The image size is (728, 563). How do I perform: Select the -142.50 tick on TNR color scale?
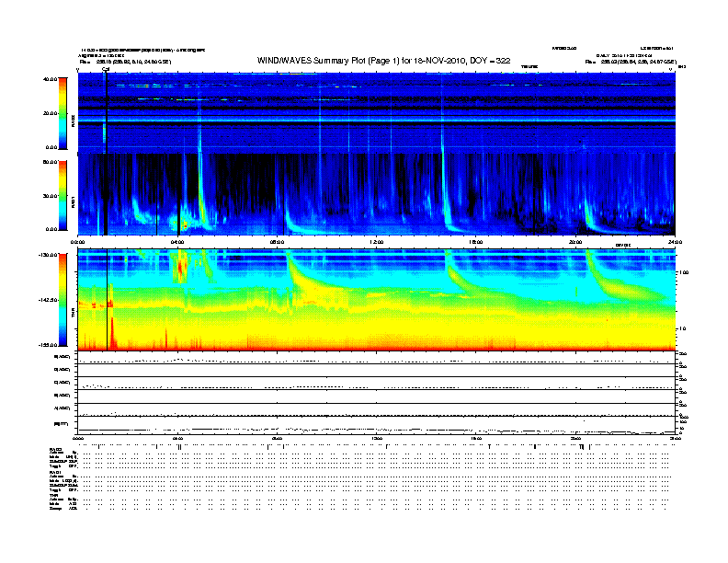point(48,300)
